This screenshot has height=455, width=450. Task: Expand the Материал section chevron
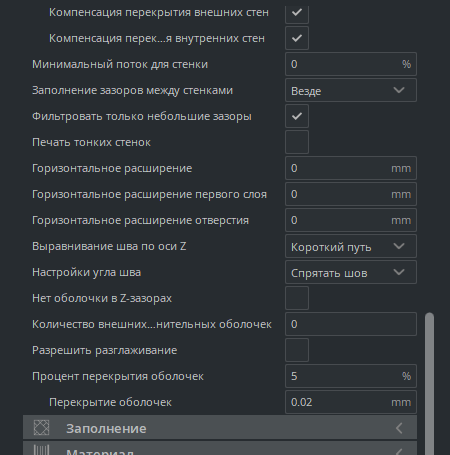click(x=399, y=452)
